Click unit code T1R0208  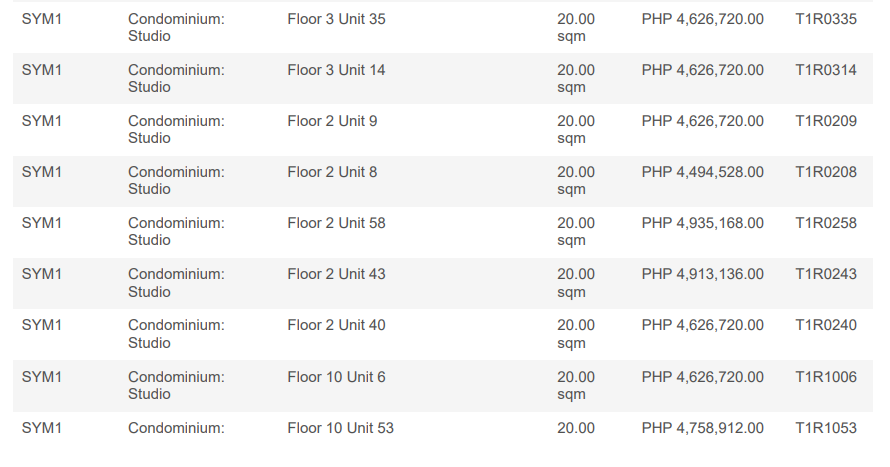pos(825,172)
